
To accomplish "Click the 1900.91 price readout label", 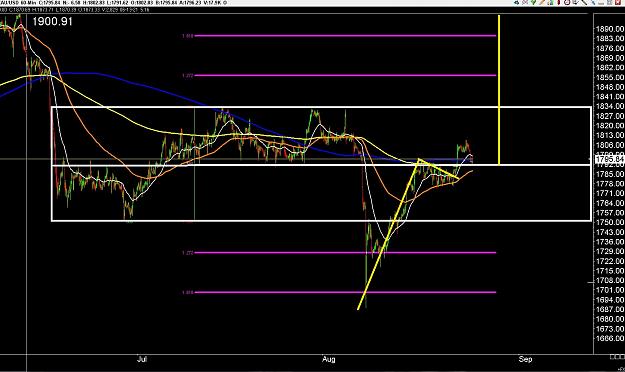I will (52, 22).
